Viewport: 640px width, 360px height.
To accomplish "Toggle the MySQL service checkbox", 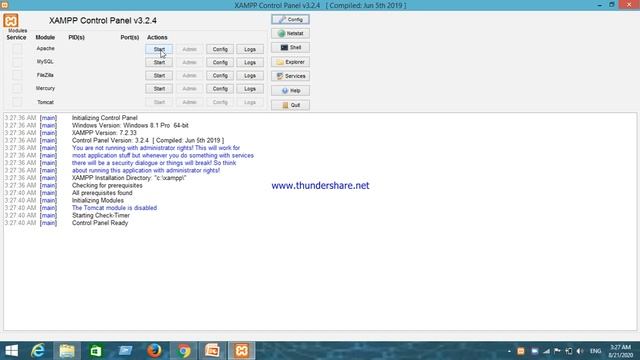I will (x=17, y=62).
